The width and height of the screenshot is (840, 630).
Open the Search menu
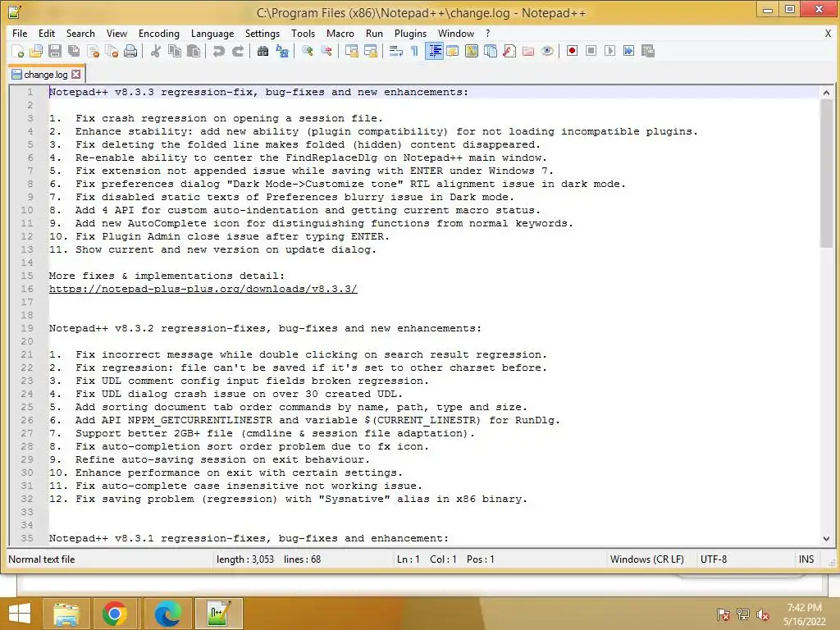click(x=80, y=33)
